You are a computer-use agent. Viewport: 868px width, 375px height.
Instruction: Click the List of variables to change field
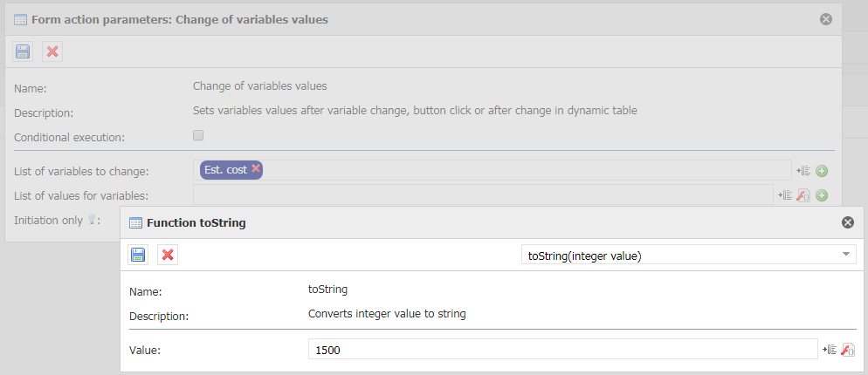click(x=493, y=170)
